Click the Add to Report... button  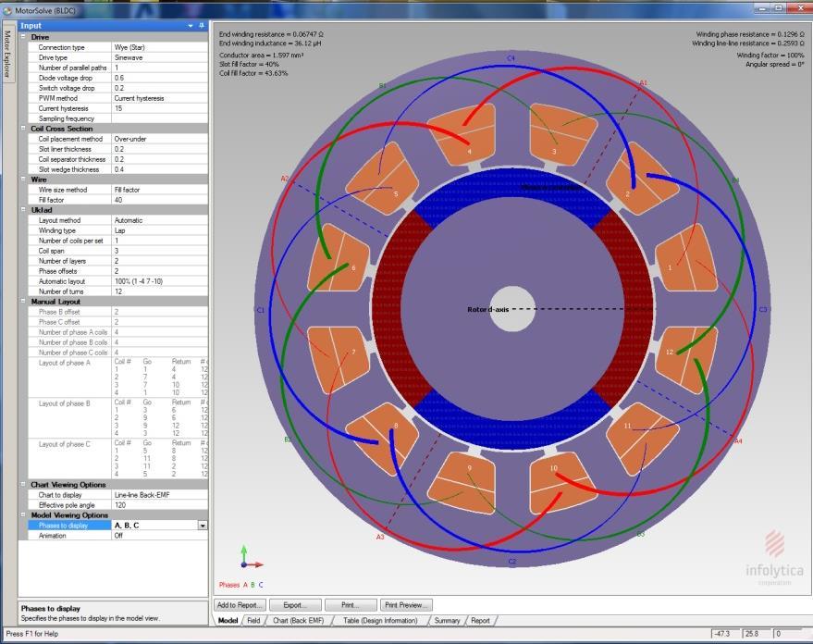point(240,605)
